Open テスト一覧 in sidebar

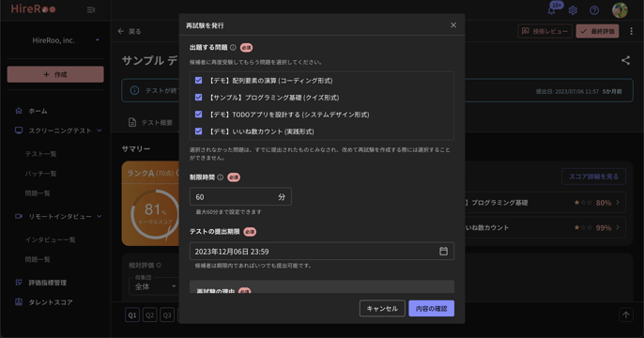40,154
